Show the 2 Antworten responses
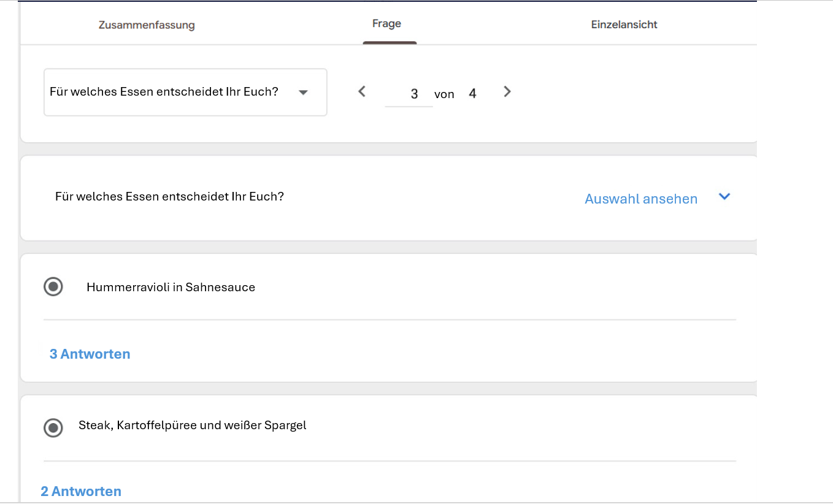 (x=81, y=491)
